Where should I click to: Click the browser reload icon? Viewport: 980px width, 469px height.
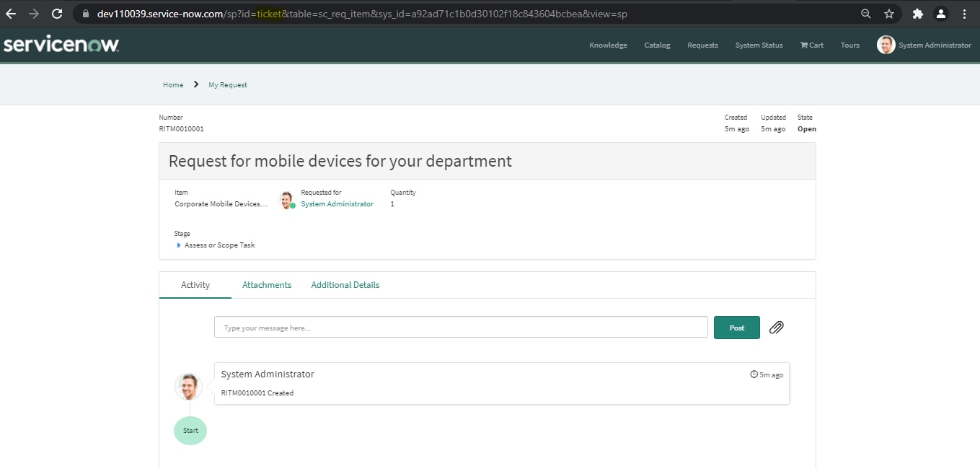pos(57,14)
